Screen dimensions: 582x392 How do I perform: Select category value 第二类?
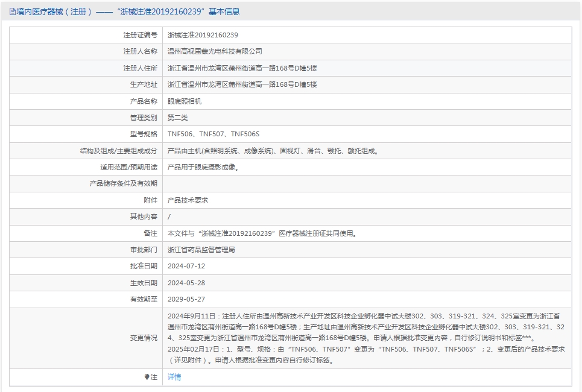(x=177, y=118)
